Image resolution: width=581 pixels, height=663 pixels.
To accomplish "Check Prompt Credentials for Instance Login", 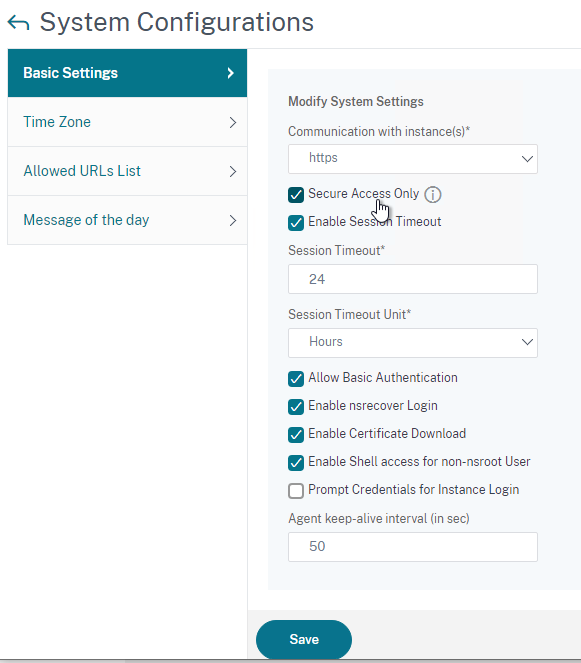I will click(296, 491).
